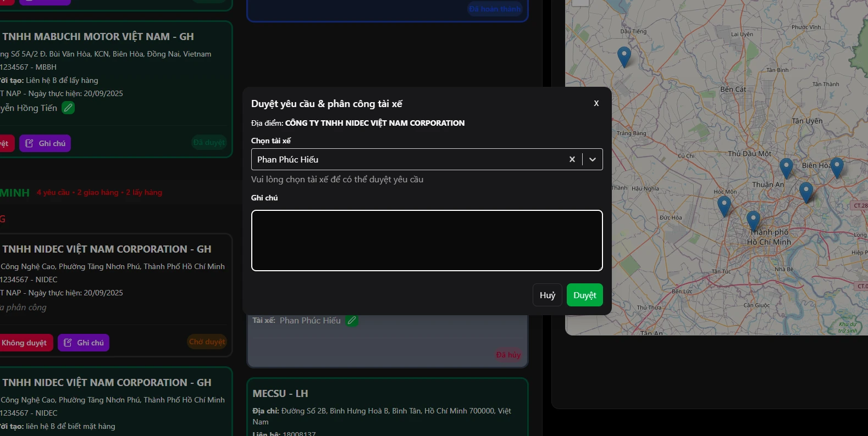Click the Đã hủy status badge
The height and width of the screenshot is (436, 868).
508,355
